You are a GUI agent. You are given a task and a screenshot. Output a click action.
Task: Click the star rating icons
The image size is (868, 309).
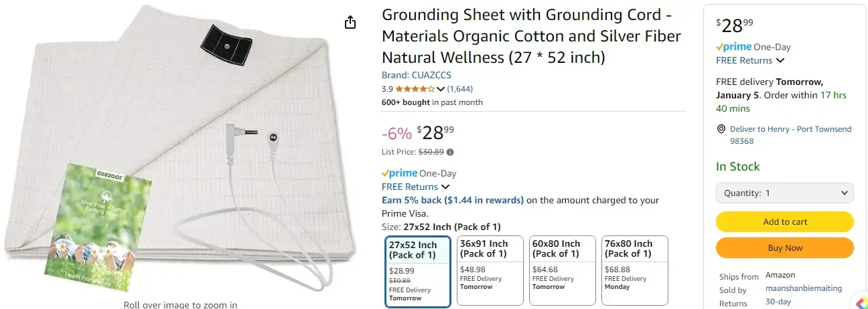coord(415,89)
